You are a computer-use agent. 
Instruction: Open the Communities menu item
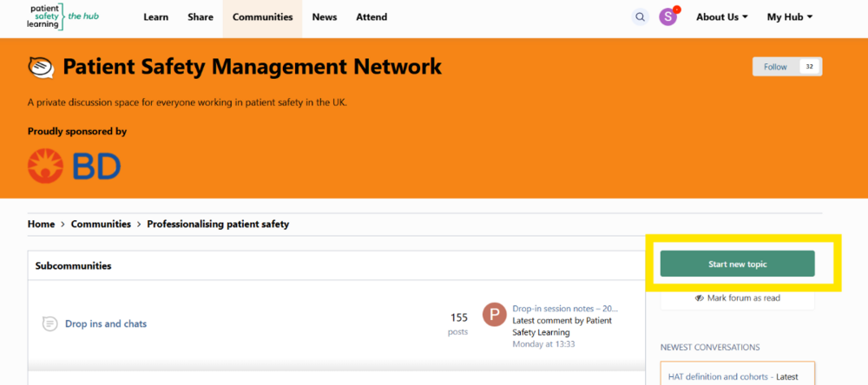click(262, 17)
